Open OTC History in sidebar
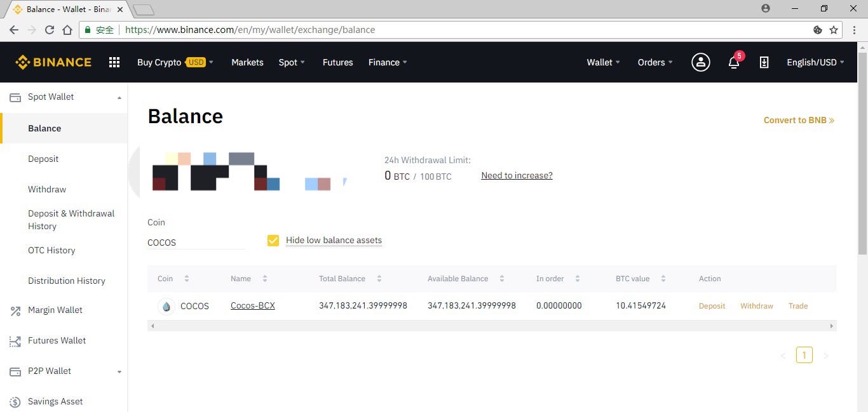 pos(51,250)
